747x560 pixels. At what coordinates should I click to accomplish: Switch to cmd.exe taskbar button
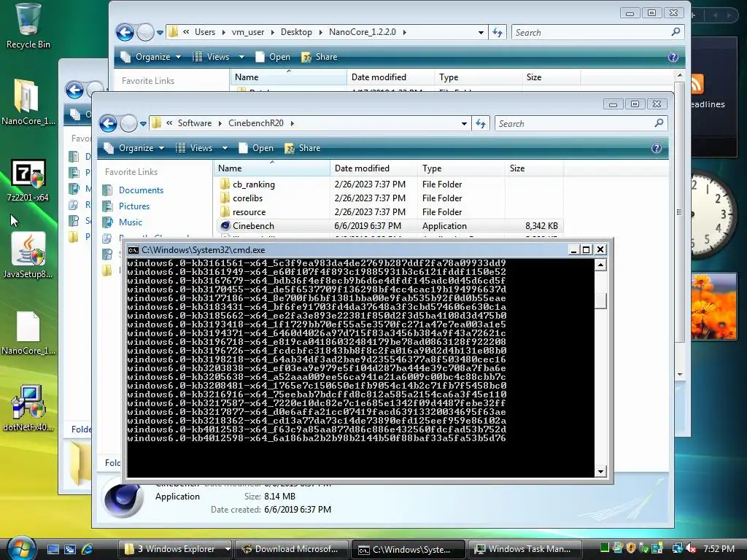[409, 549]
